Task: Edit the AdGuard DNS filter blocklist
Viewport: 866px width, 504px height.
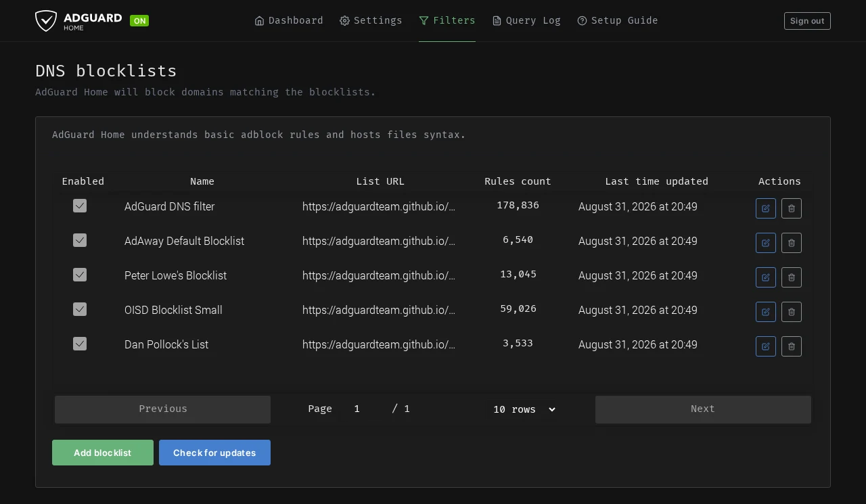Action: (x=766, y=208)
